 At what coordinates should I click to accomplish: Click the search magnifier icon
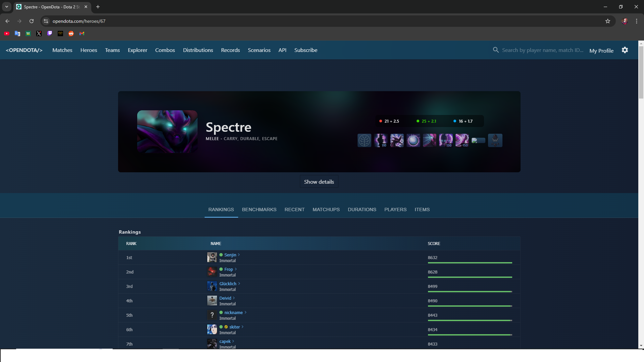tap(496, 50)
